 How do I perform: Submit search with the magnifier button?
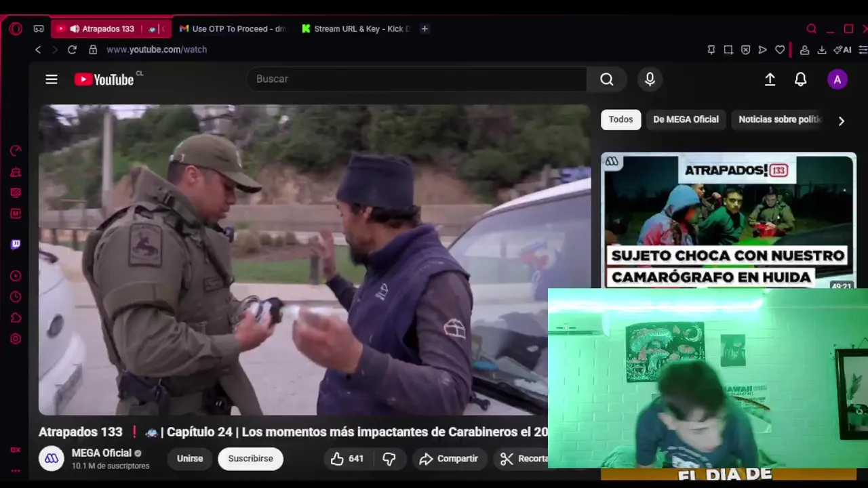tap(607, 79)
